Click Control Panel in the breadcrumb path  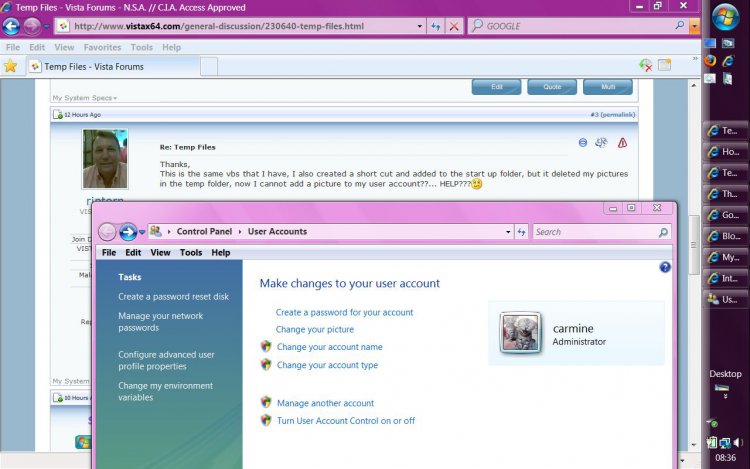[x=204, y=231]
